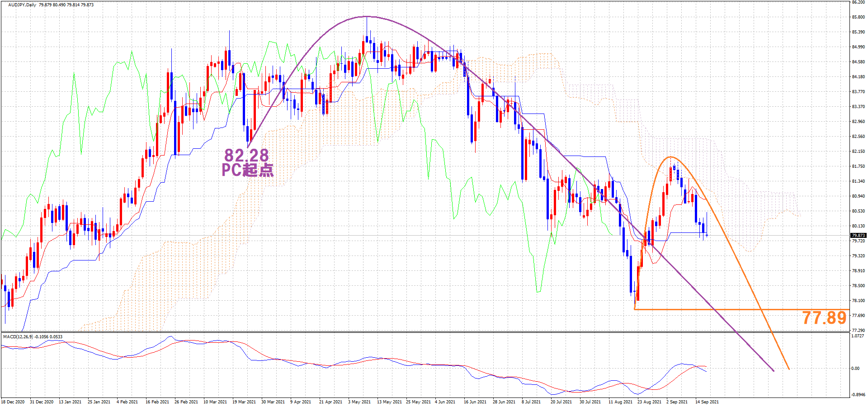The width and height of the screenshot is (868, 407).
Task: Click the 1.0727 MACD scale value
Action: [858, 336]
